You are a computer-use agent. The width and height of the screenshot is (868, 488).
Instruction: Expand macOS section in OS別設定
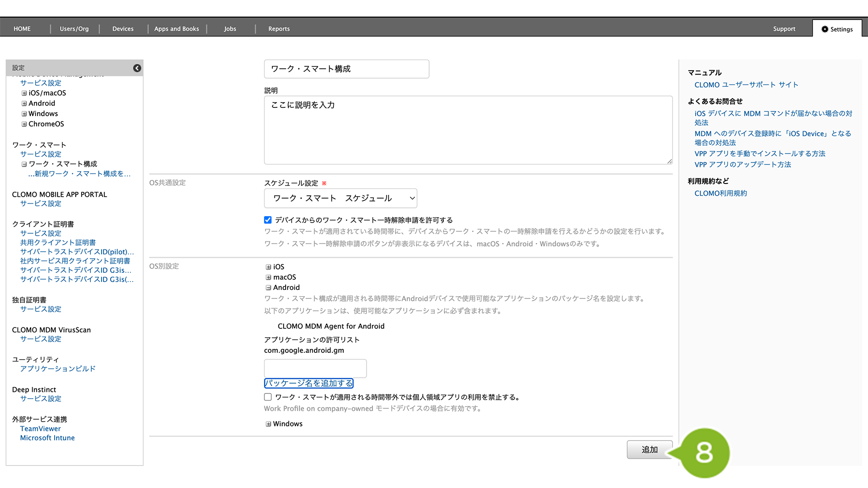(269, 277)
